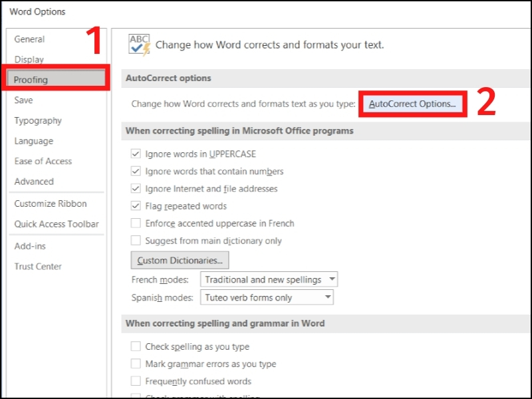Select the Trust Center category
The height and width of the screenshot is (399, 532).
pyautogui.click(x=38, y=267)
